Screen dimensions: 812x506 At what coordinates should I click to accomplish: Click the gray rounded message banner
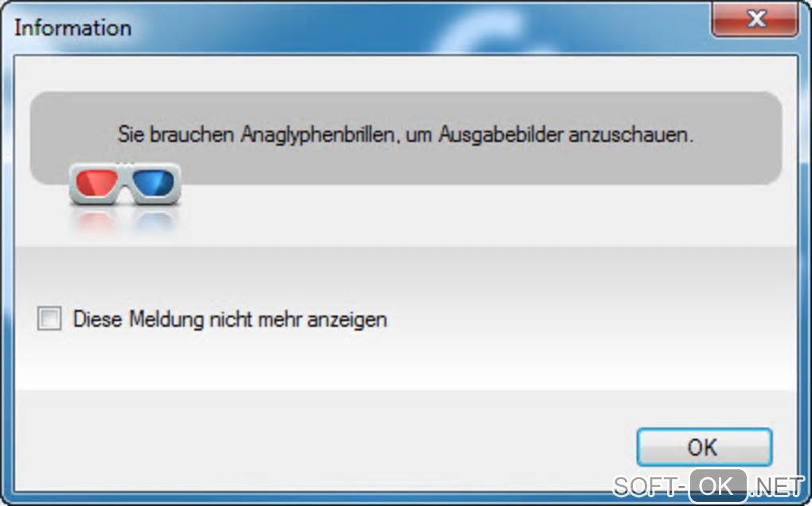tap(405, 138)
